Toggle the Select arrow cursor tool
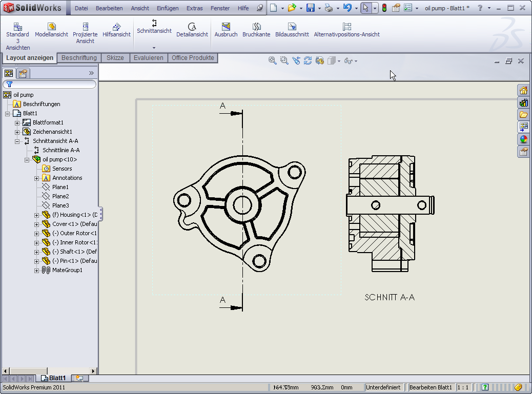Screen dimensions: 532x394 point(365,8)
